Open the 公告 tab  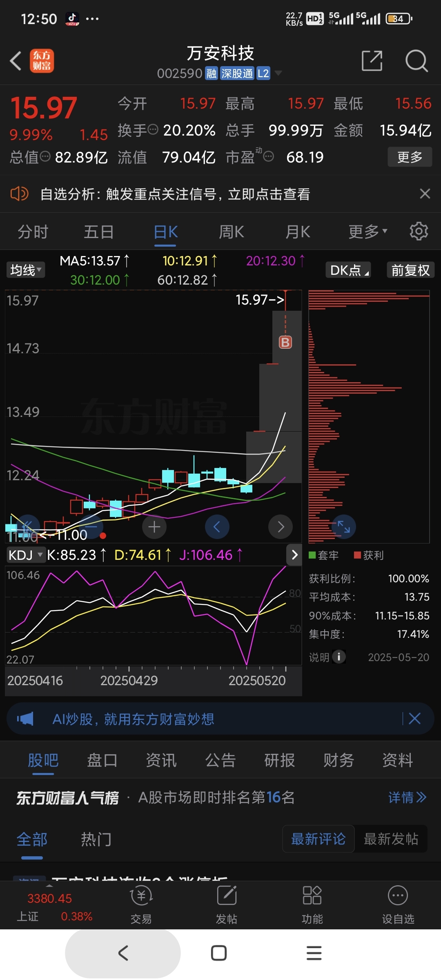click(x=220, y=760)
